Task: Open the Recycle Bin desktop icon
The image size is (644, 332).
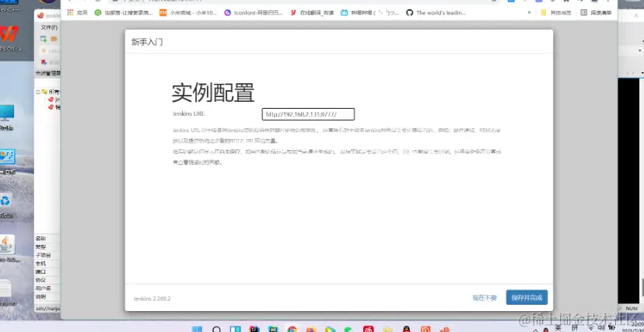Action: tap(5, 205)
